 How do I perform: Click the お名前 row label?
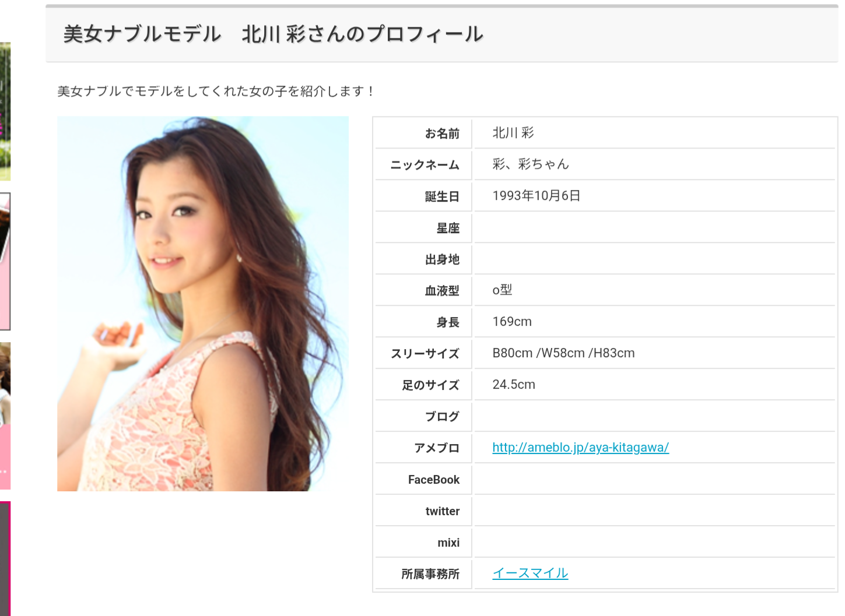(442, 133)
